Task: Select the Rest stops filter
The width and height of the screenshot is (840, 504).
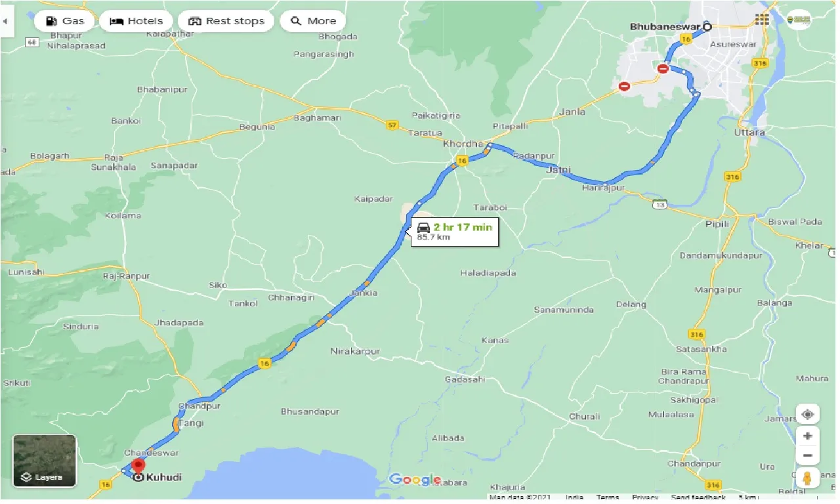Action: coord(226,21)
